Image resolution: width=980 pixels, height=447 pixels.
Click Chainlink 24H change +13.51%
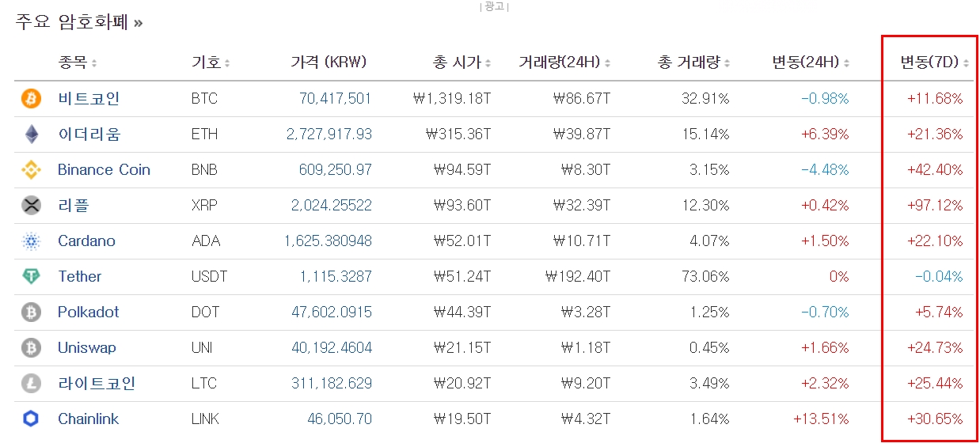tap(820, 419)
